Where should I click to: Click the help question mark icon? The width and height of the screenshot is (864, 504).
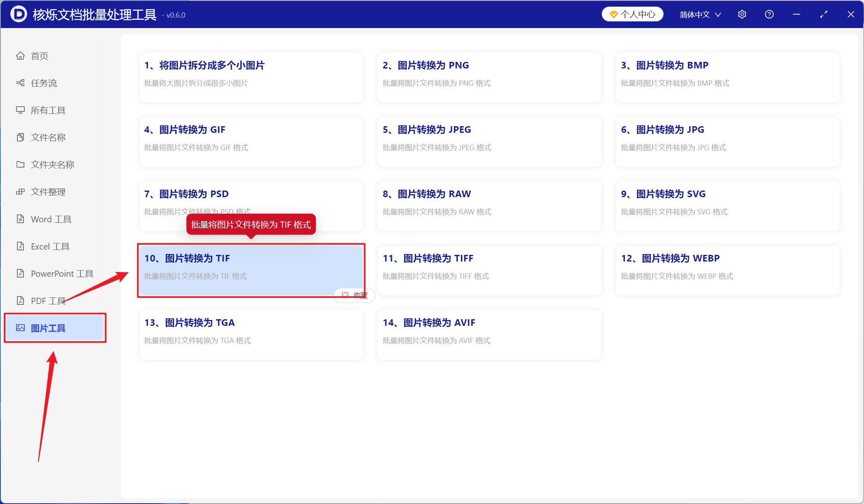point(769,14)
